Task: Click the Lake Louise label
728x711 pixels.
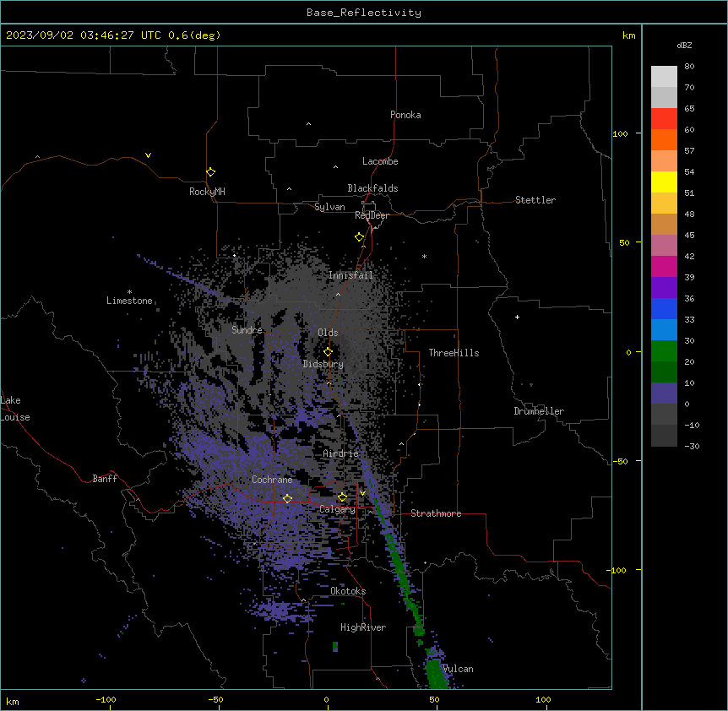Action: coord(15,409)
